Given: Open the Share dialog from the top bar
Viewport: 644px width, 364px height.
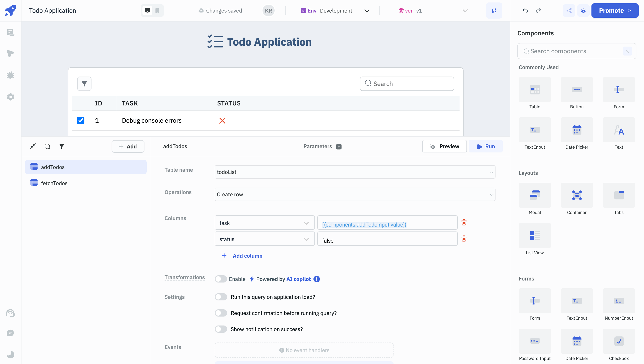Looking at the screenshot, I should pyautogui.click(x=569, y=11).
